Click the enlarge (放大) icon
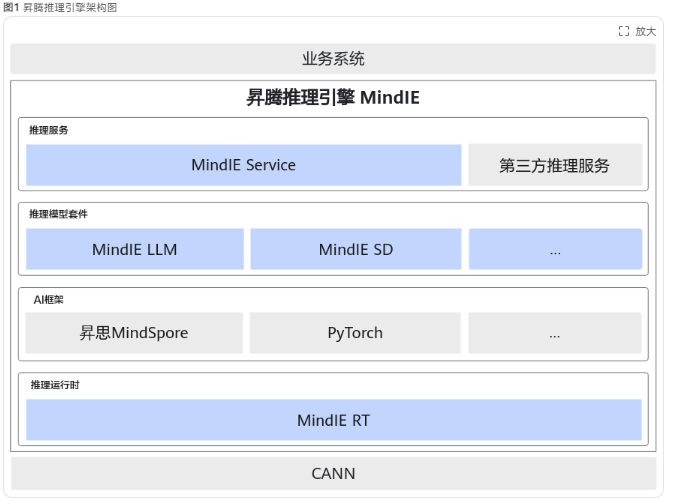This screenshot has width=675, height=504. click(x=624, y=31)
